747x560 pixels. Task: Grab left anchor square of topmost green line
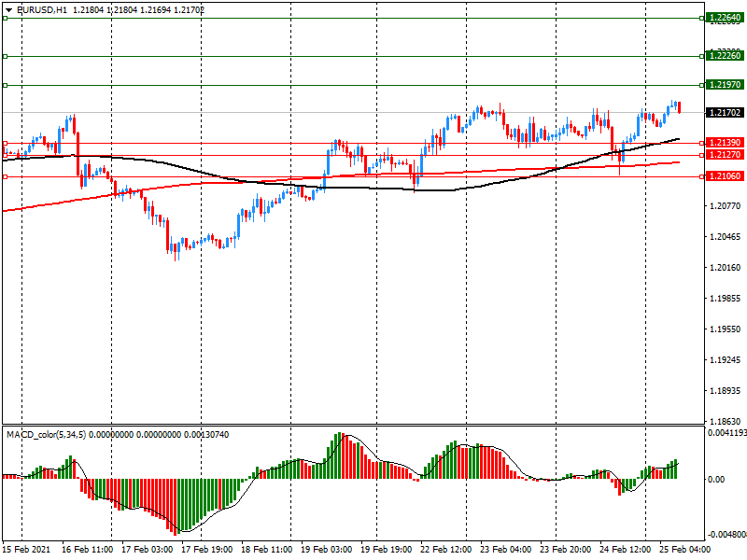click(x=5, y=18)
